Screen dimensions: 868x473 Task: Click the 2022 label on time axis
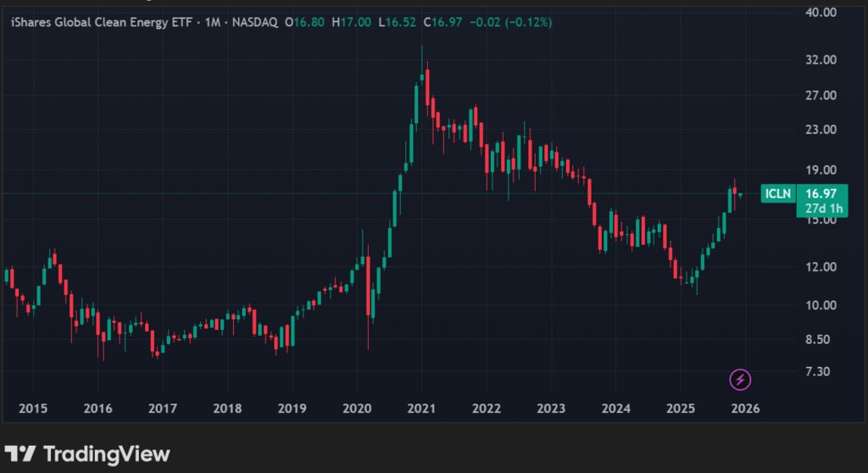tap(487, 409)
